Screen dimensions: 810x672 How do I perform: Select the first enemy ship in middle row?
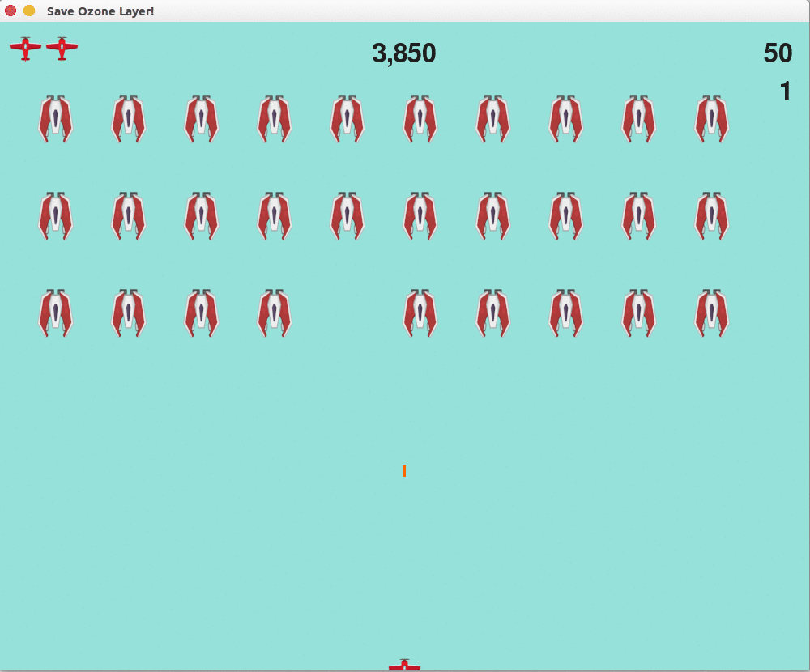coord(55,216)
